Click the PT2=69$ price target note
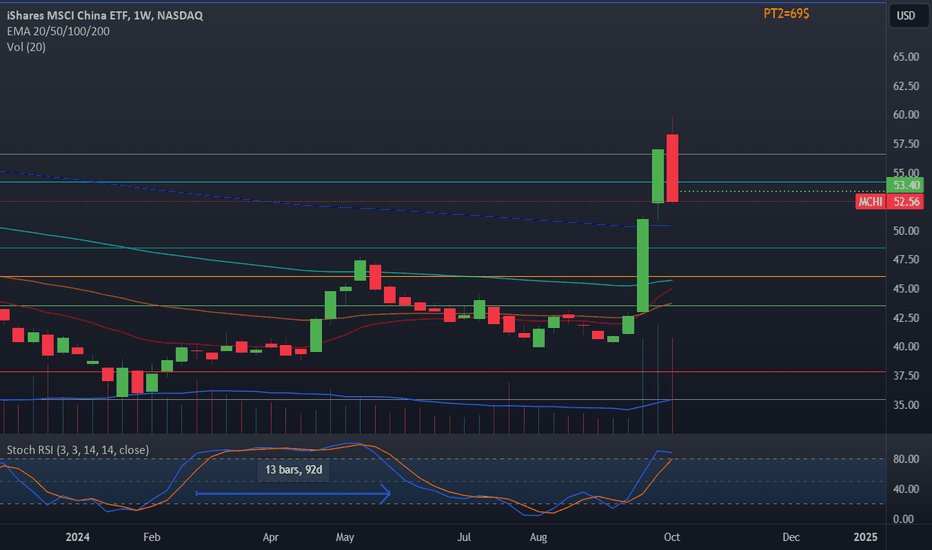The image size is (932, 550). (x=786, y=13)
